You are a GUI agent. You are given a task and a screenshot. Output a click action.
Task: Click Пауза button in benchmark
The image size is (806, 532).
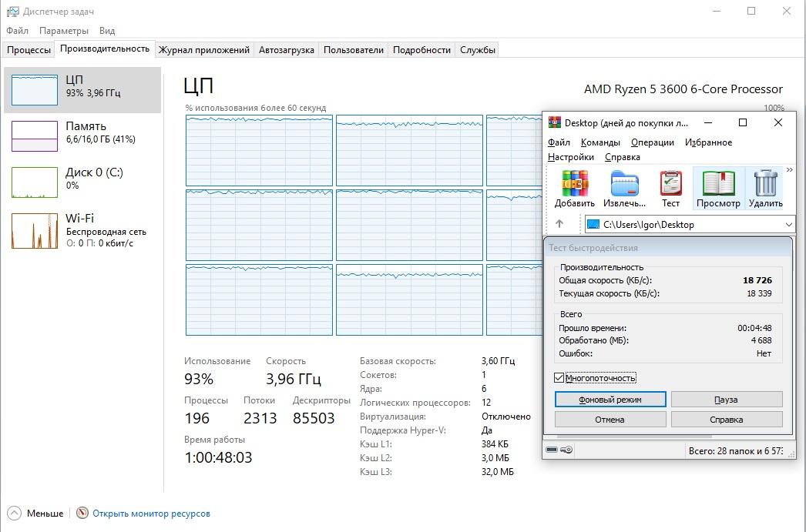click(727, 399)
